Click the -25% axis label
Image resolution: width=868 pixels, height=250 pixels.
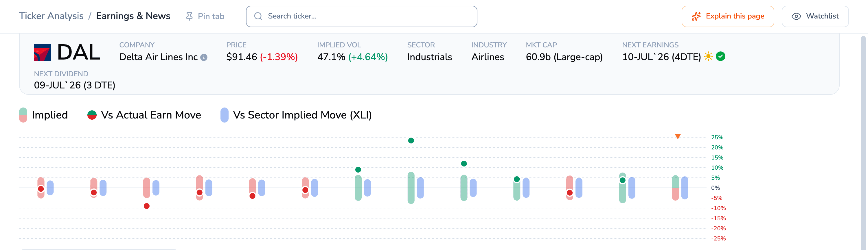pyautogui.click(x=718, y=238)
